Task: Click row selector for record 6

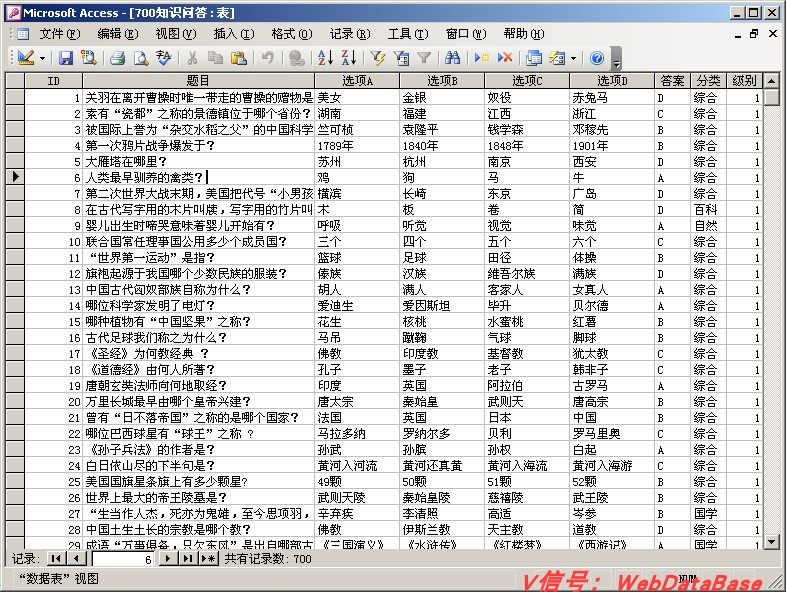Action: (x=15, y=177)
